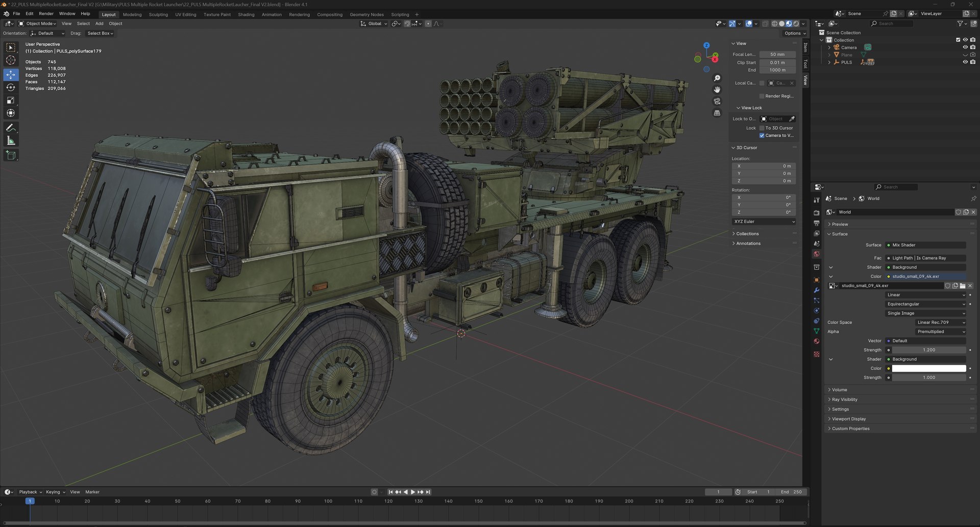Click the viewport zoom magnifier gizmo
The image size is (980, 527).
(x=717, y=78)
